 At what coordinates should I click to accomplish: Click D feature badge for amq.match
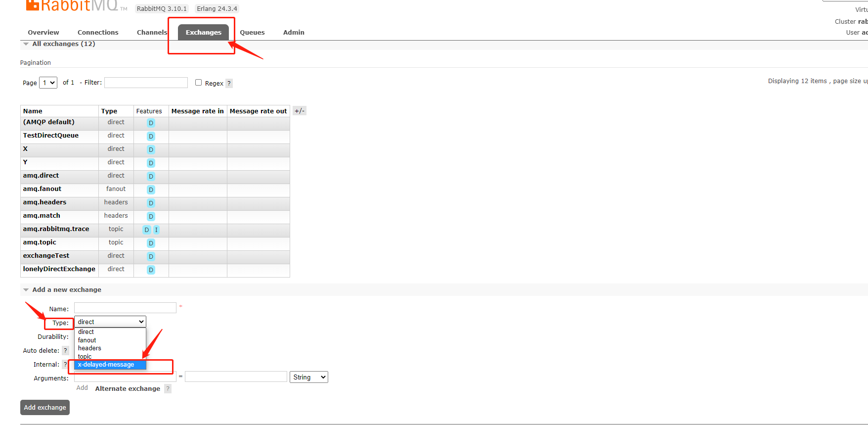tap(151, 216)
